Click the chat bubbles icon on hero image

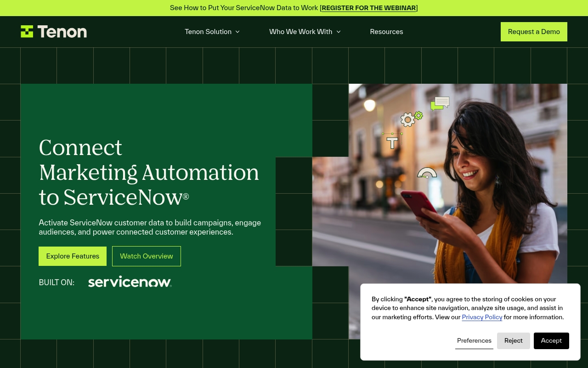[440, 103]
